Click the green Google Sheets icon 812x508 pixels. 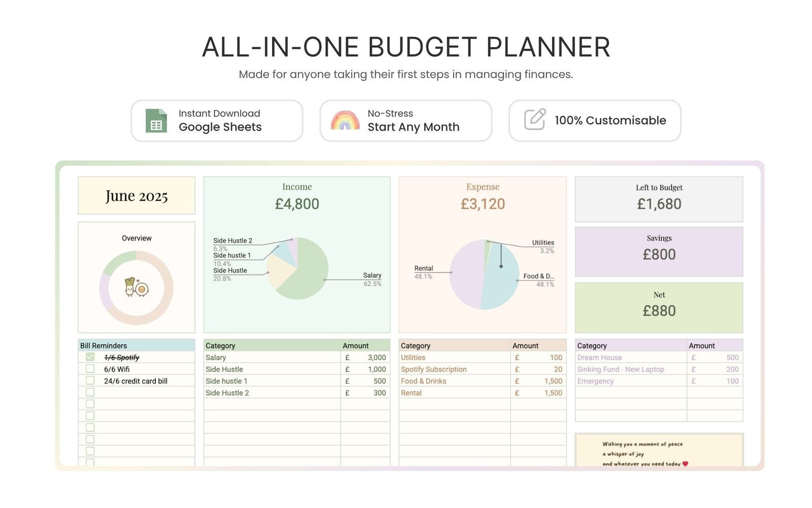pos(156,121)
